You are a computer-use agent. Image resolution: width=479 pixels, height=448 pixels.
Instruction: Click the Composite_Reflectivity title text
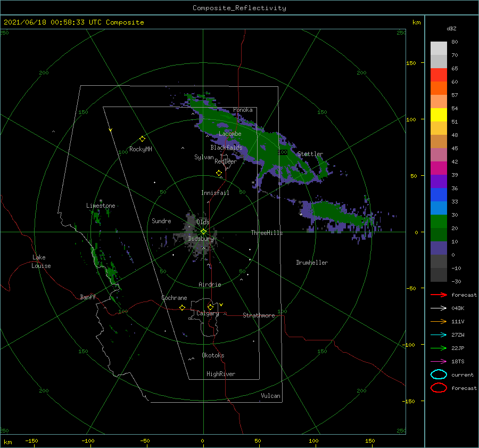click(239, 8)
